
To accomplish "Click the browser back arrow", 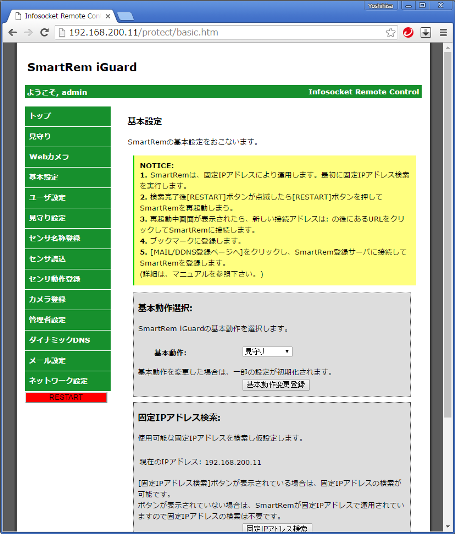I will [x=13, y=32].
